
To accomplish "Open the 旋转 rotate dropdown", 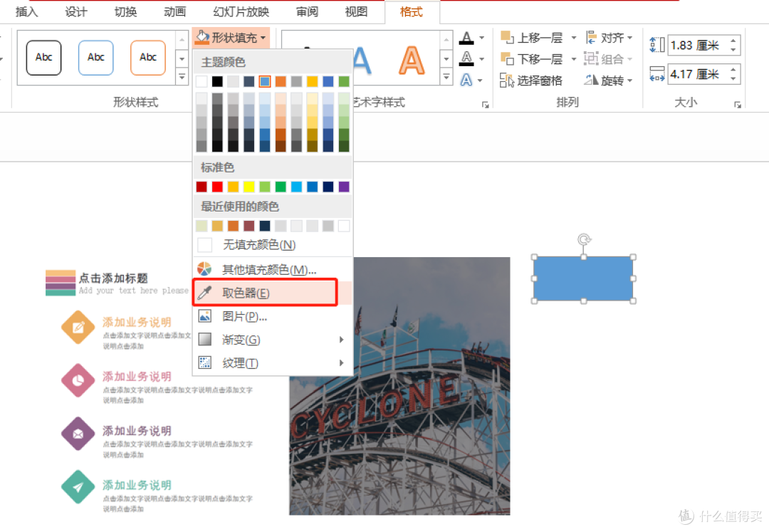I will pos(609,80).
